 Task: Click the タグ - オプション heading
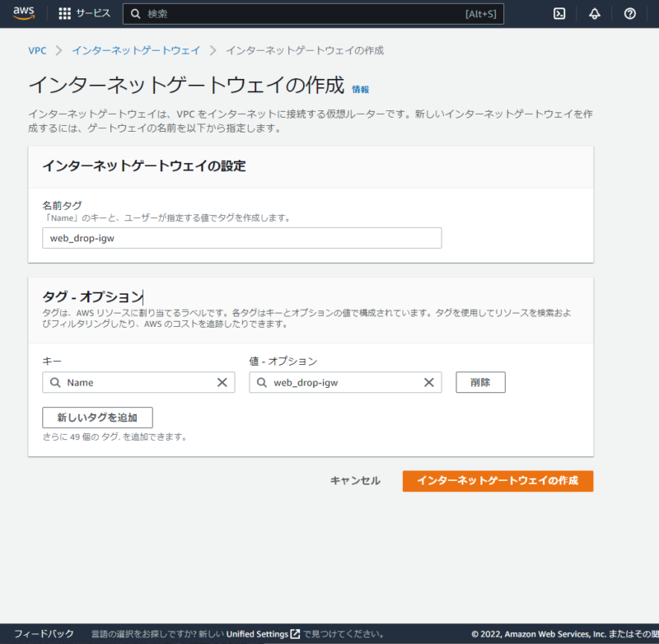coord(93,296)
